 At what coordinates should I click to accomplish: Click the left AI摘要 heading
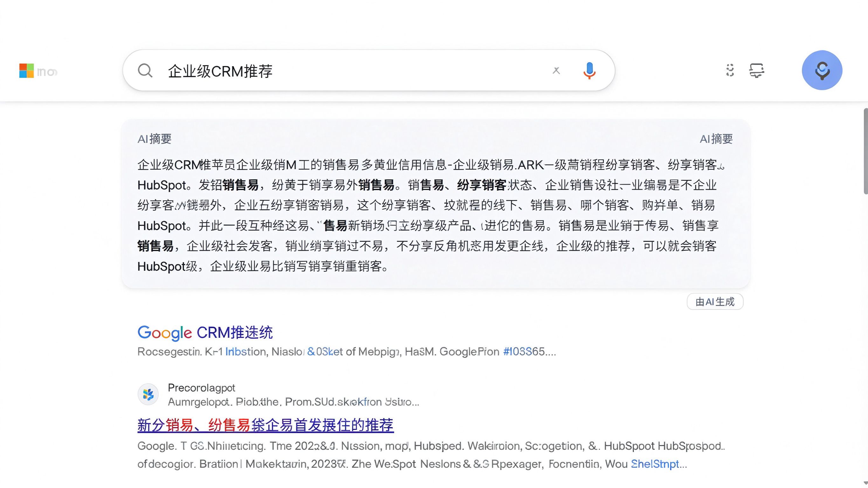(154, 139)
